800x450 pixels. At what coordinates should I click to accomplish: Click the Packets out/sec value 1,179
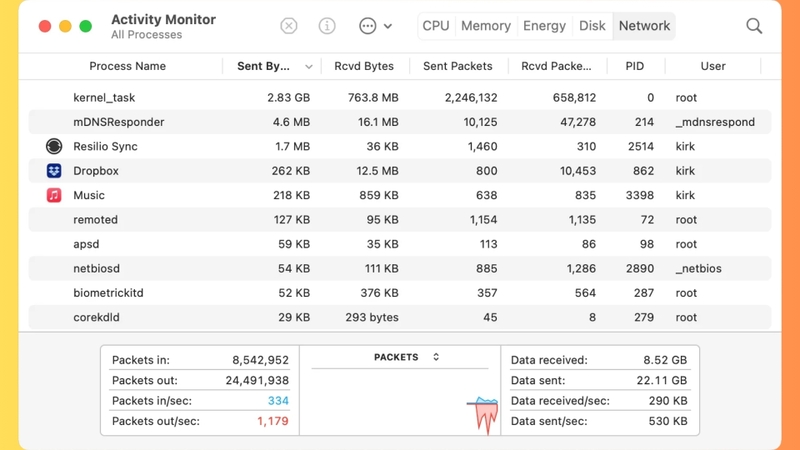[x=272, y=421]
